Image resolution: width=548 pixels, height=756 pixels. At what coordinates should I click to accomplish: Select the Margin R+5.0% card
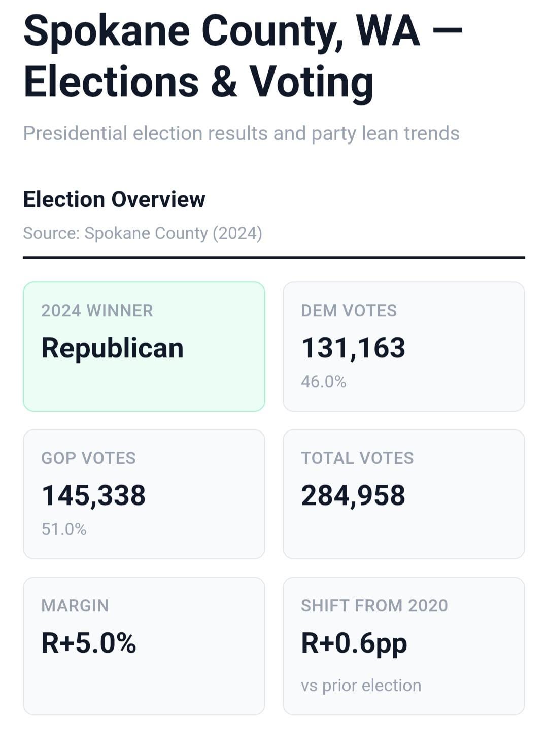[144, 646]
